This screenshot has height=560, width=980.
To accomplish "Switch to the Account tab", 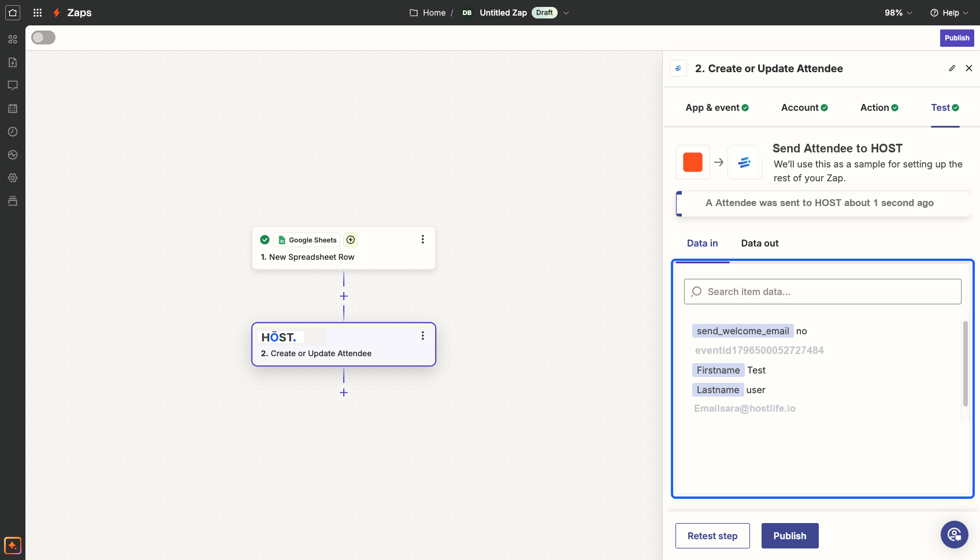I will (804, 107).
